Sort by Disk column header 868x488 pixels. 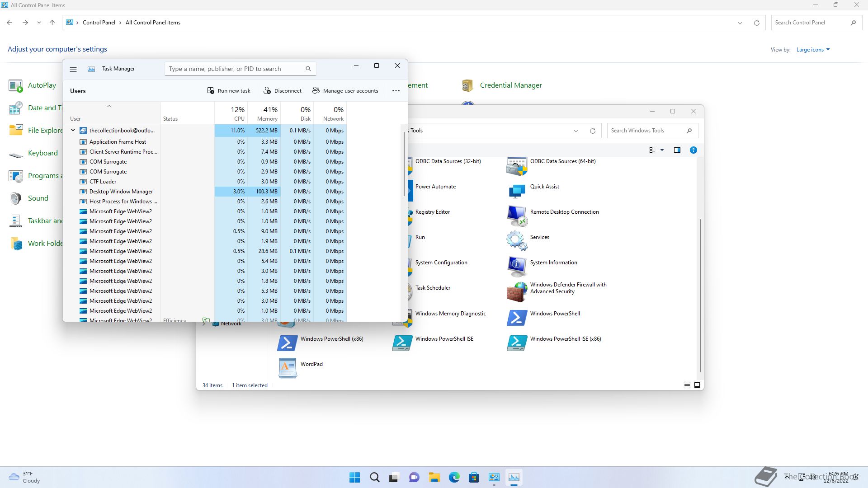(x=297, y=113)
